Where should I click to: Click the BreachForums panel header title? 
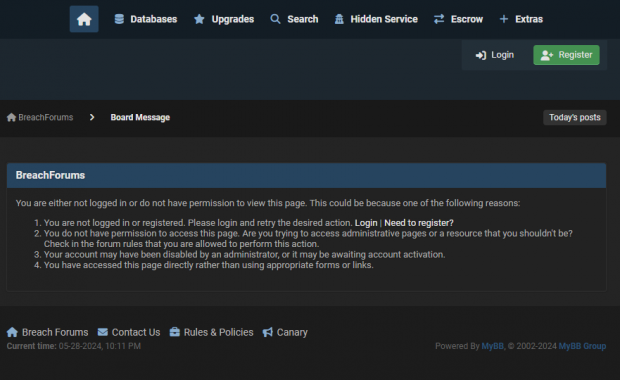pos(50,175)
